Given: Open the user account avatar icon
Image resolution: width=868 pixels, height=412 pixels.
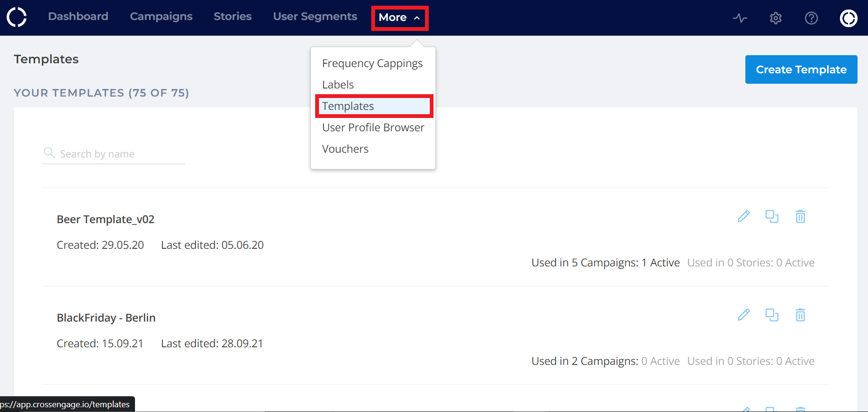Looking at the screenshot, I should pos(848,18).
